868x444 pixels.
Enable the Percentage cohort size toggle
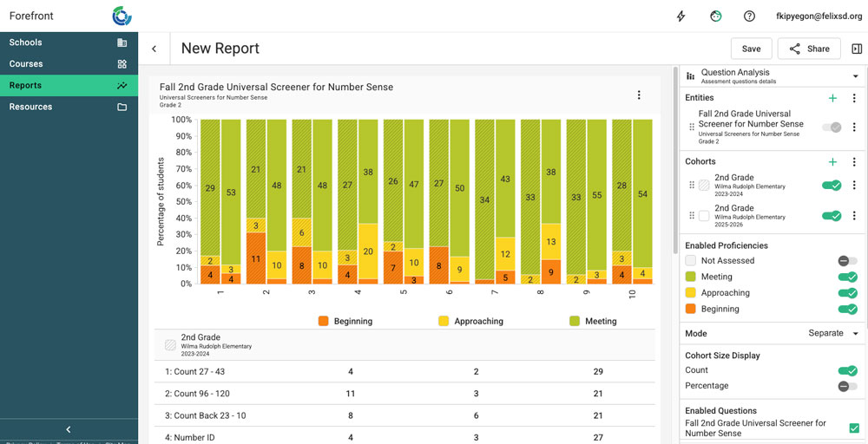tap(847, 386)
